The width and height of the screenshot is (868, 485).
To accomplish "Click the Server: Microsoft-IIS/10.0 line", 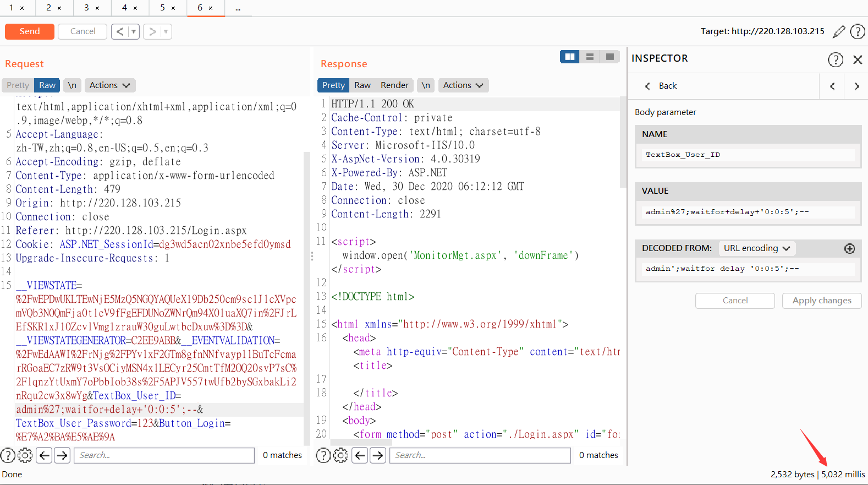I will [403, 145].
